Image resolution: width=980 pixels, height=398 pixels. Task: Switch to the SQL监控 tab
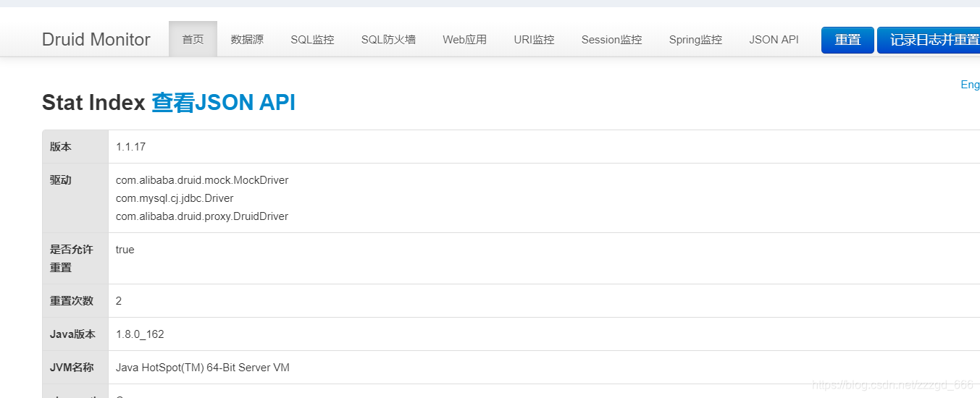312,39
